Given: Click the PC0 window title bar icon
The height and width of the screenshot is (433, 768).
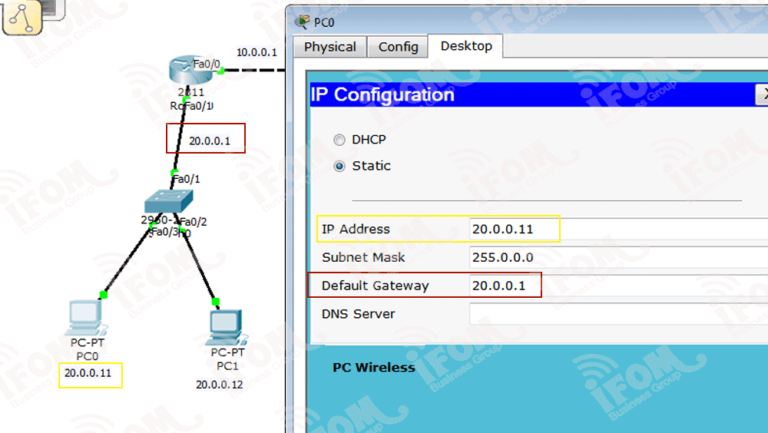Looking at the screenshot, I should point(301,21).
